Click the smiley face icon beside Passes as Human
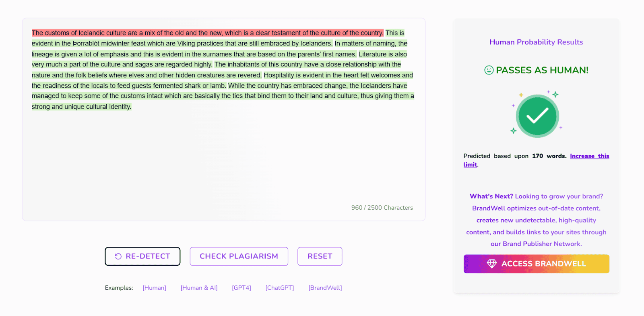The height and width of the screenshot is (316, 644). click(x=489, y=70)
